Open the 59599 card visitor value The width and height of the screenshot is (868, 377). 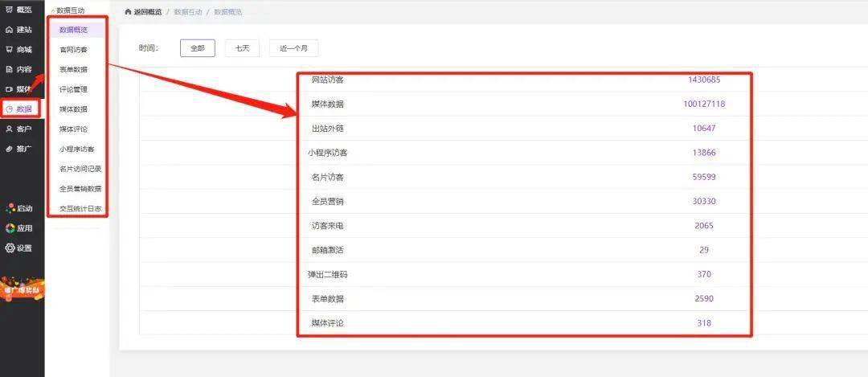tap(704, 177)
